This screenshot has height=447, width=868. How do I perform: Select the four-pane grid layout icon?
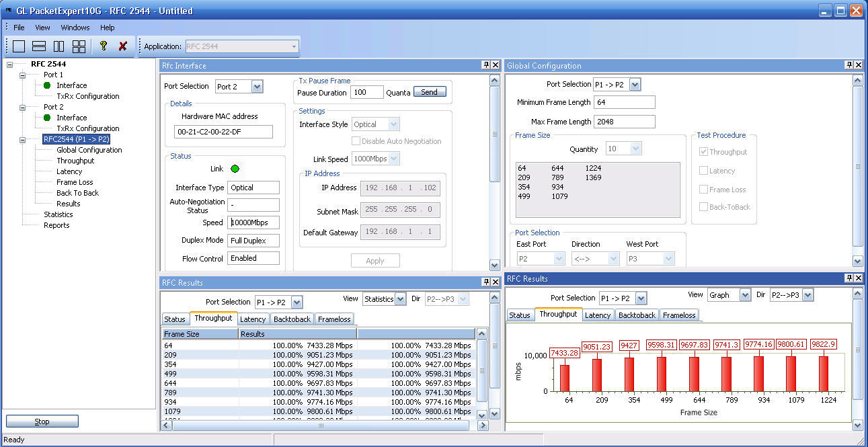pyautogui.click(x=79, y=46)
